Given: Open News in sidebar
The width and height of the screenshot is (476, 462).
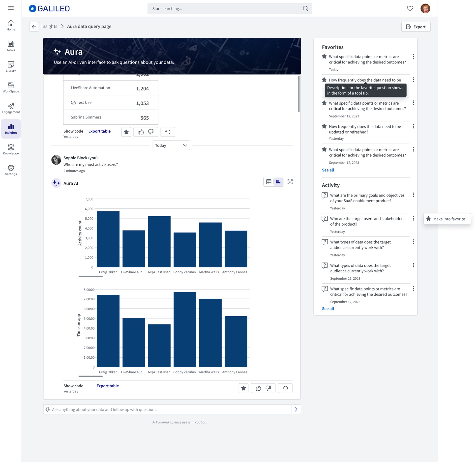Looking at the screenshot, I should pos(11,46).
